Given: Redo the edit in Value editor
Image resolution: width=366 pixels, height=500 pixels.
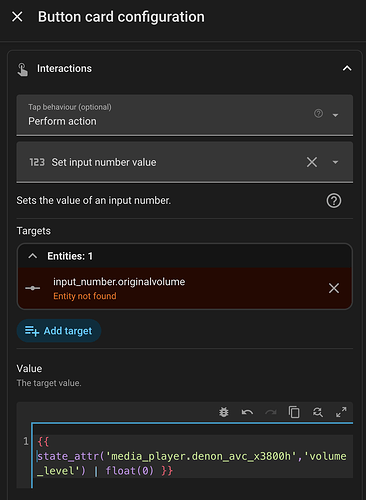Looking at the screenshot, I should click(271, 412).
